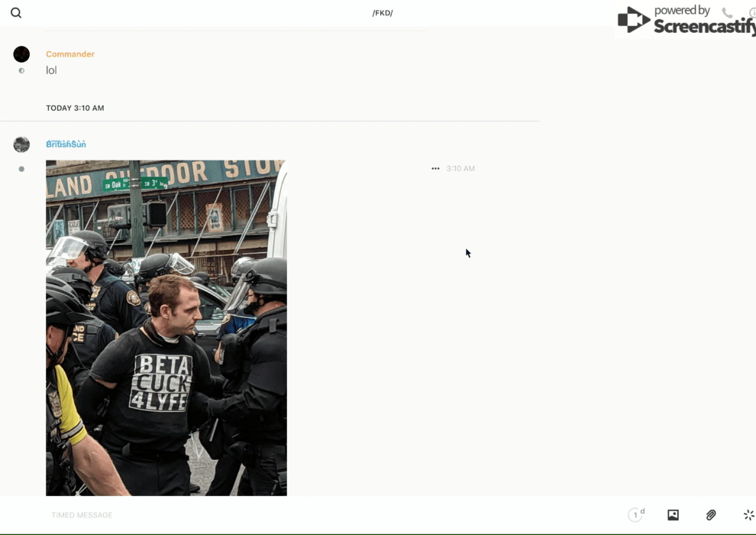Open BritishSun's profile avatar
Viewport: 756px width, 535px height.
[21, 144]
